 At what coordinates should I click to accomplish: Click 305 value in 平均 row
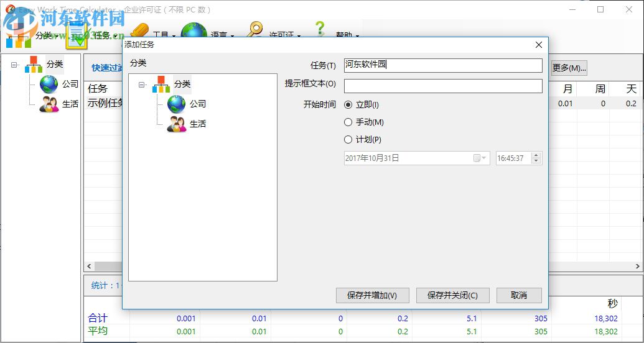(x=541, y=332)
